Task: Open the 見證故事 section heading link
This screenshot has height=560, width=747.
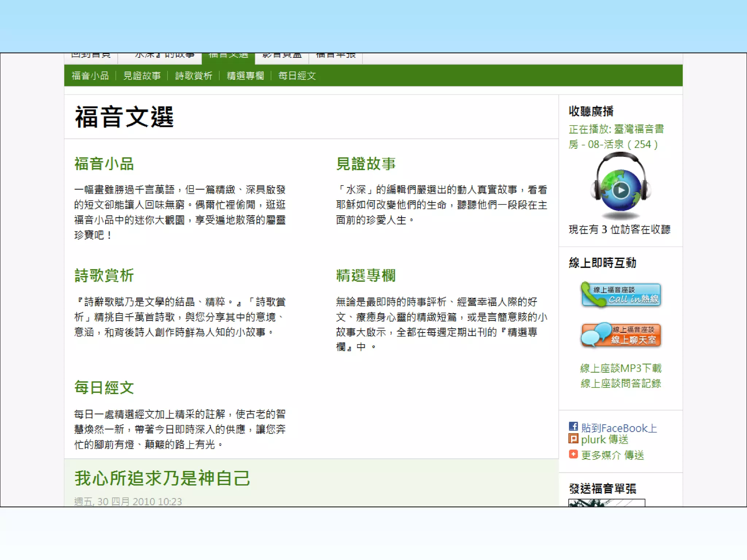Action: point(365,164)
